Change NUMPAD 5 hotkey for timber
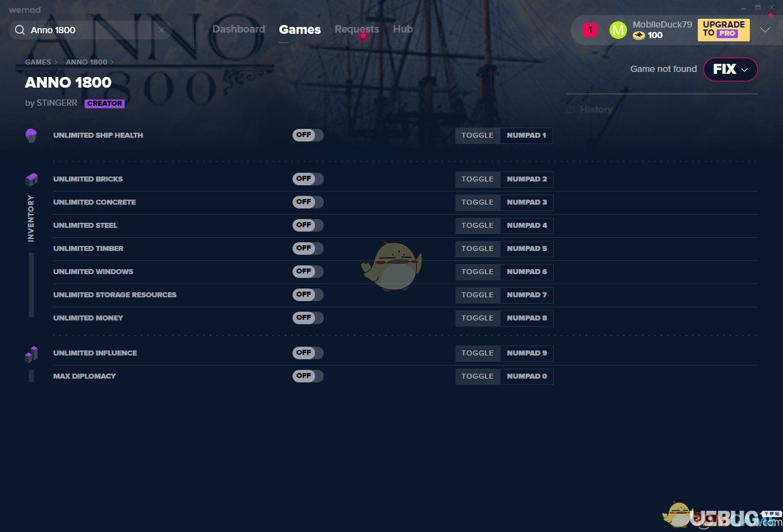 527,248
